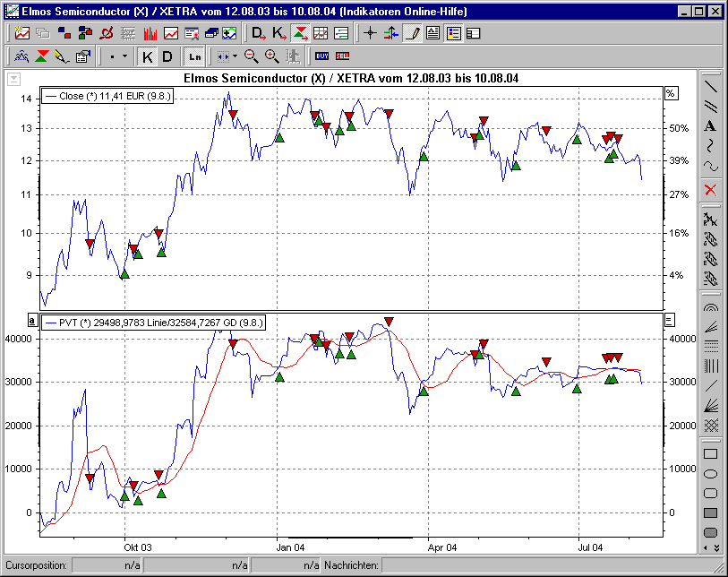Select the Zoom In magnifier tool
This screenshot has height=577, width=728.
pos(270,55)
